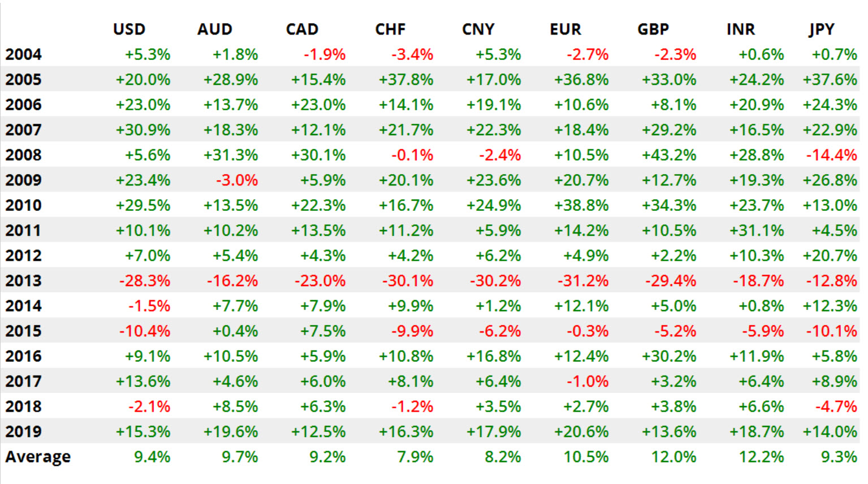This screenshot has width=868, height=484.
Task: Click the USD column header
Action: [x=129, y=29]
